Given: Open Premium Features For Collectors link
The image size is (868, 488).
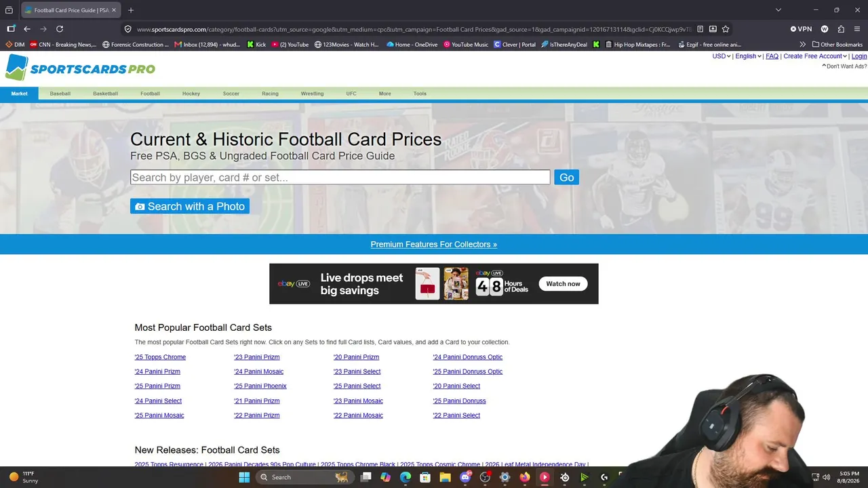Looking at the screenshot, I should (434, 245).
